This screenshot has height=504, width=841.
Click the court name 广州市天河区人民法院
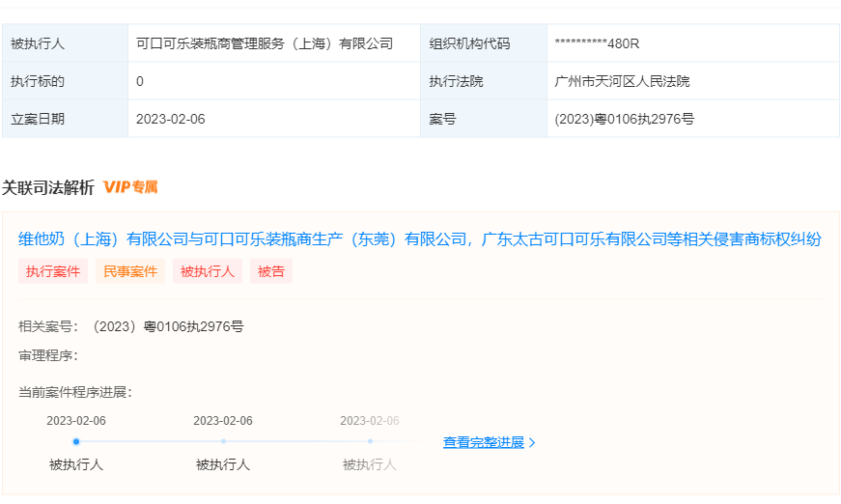click(622, 81)
